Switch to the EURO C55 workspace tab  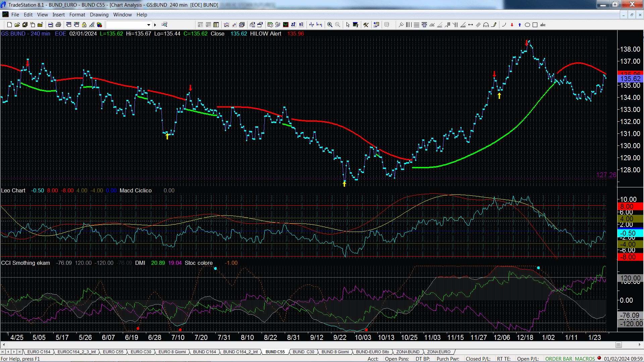[x=113, y=352]
